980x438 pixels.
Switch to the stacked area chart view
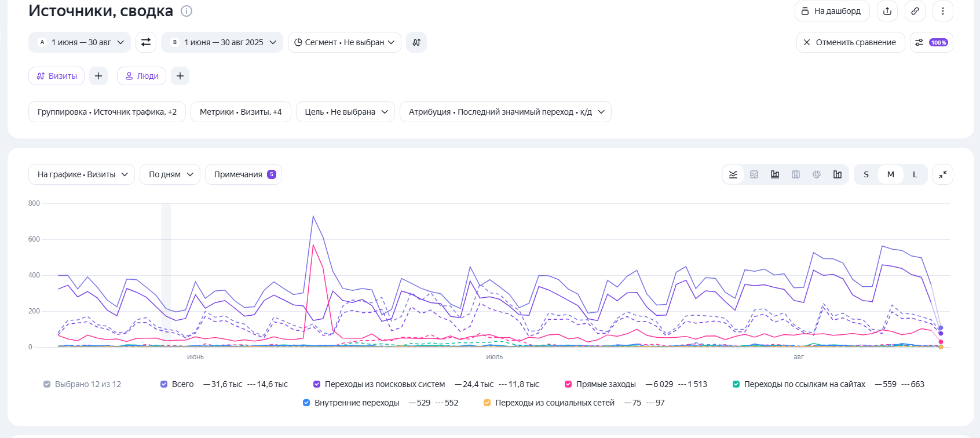(754, 174)
